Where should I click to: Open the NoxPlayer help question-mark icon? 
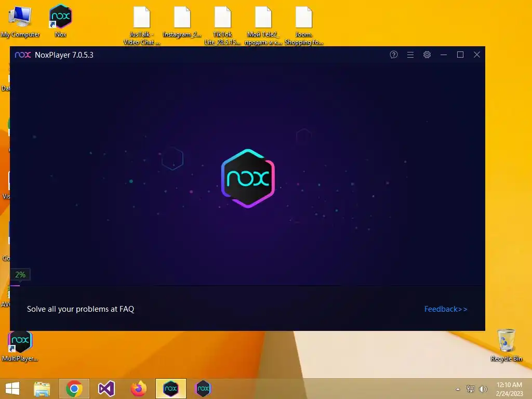point(394,55)
